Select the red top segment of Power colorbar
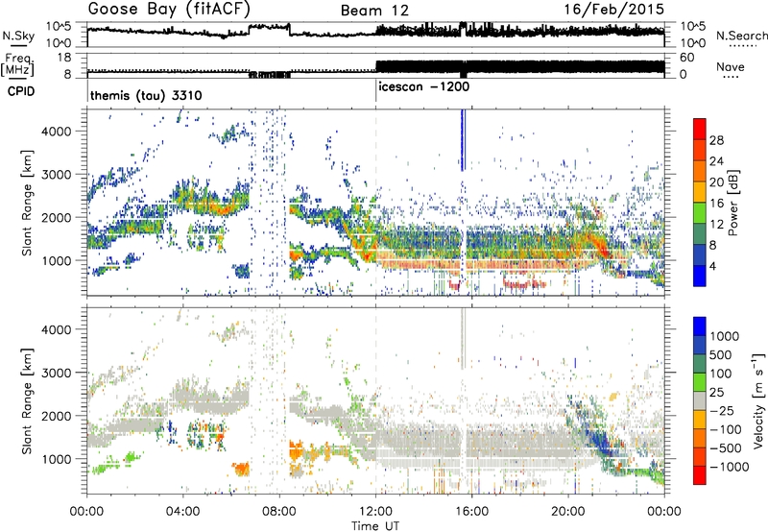Image resolution: width=768 pixels, height=532 pixels. (x=700, y=129)
